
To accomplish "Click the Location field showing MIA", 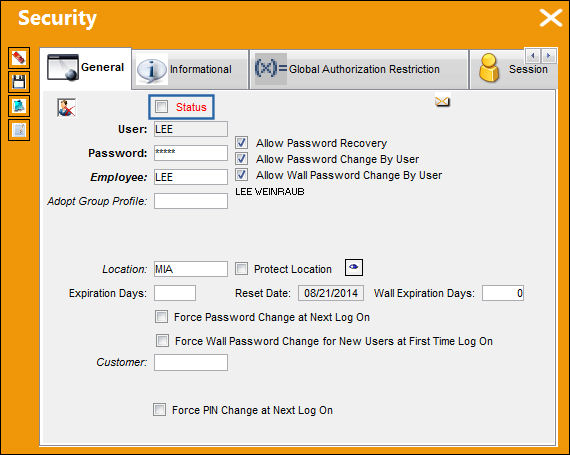I will click(x=191, y=269).
